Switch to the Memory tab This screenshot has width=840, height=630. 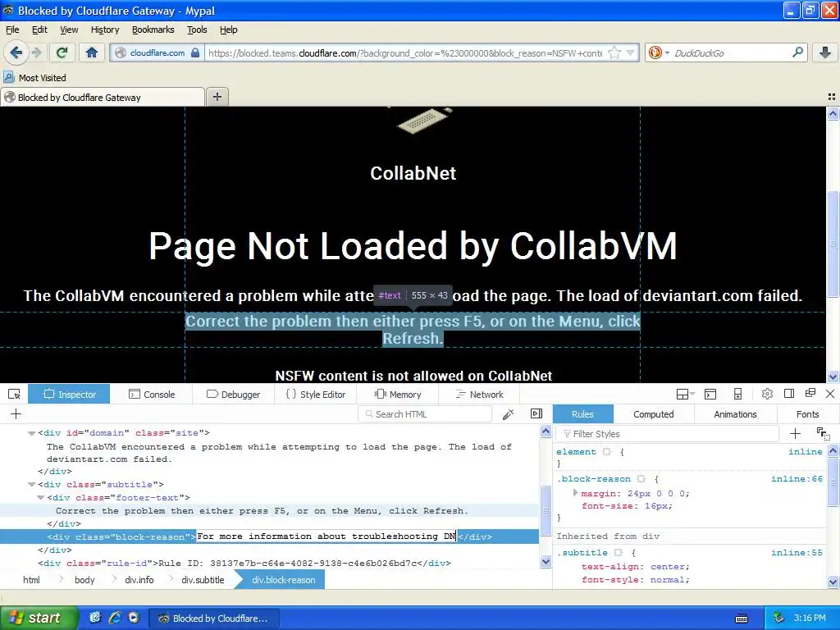(398, 395)
